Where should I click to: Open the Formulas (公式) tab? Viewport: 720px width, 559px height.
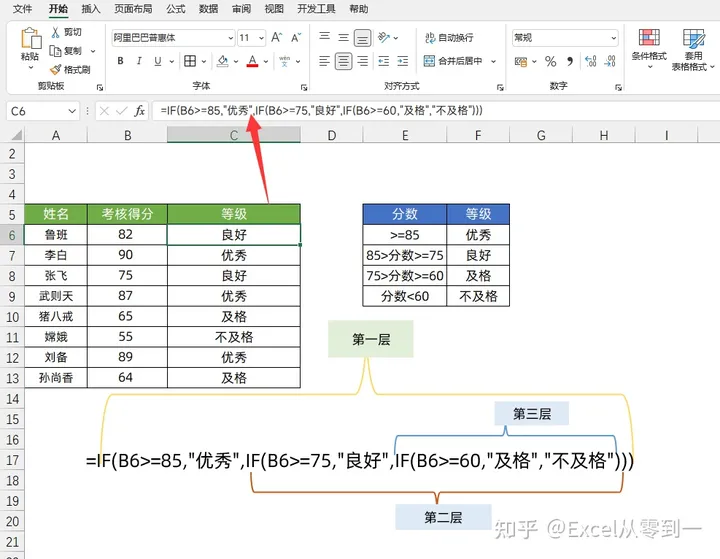(x=175, y=9)
